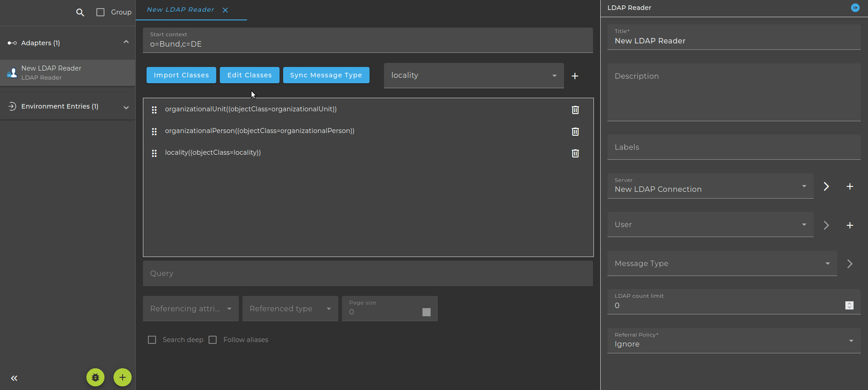The height and width of the screenshot is (390, 868).
Task: Edit the Title field
Action: pyautogui.click(x=734, y=37)
